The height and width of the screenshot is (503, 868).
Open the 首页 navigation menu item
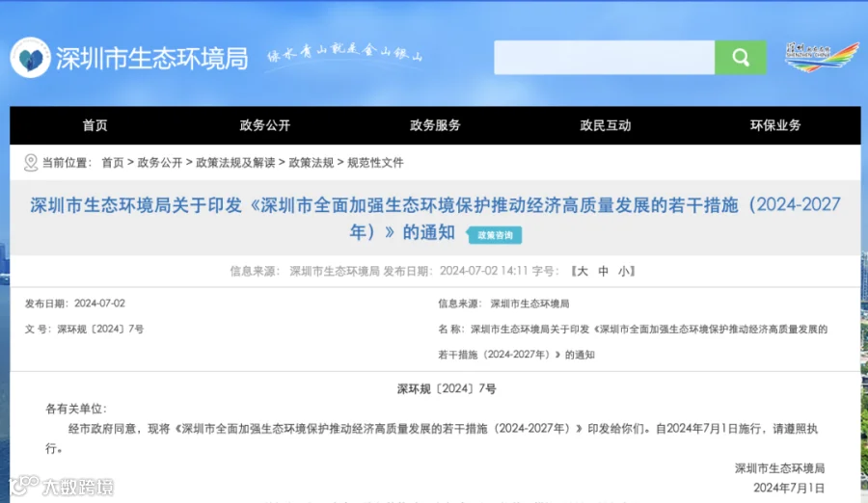pyautogui.click(x=95, y=125)
